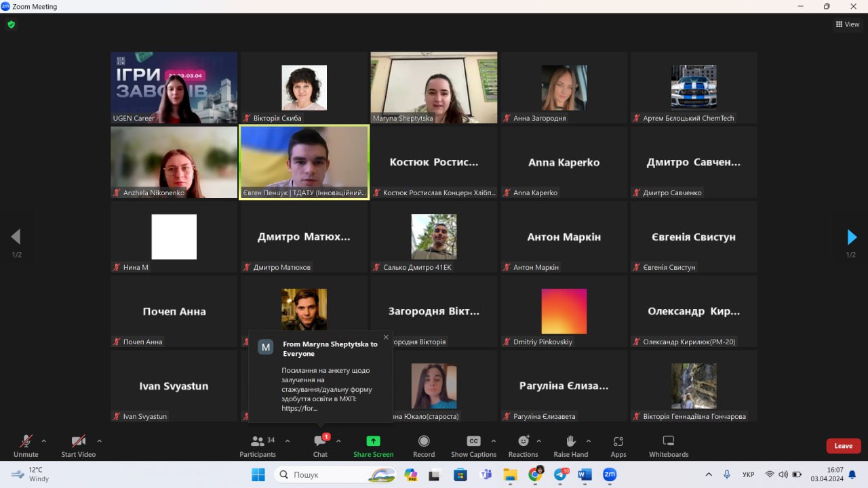
Task: Select Антон Маркін's participant tile
Action: [564, 237]
